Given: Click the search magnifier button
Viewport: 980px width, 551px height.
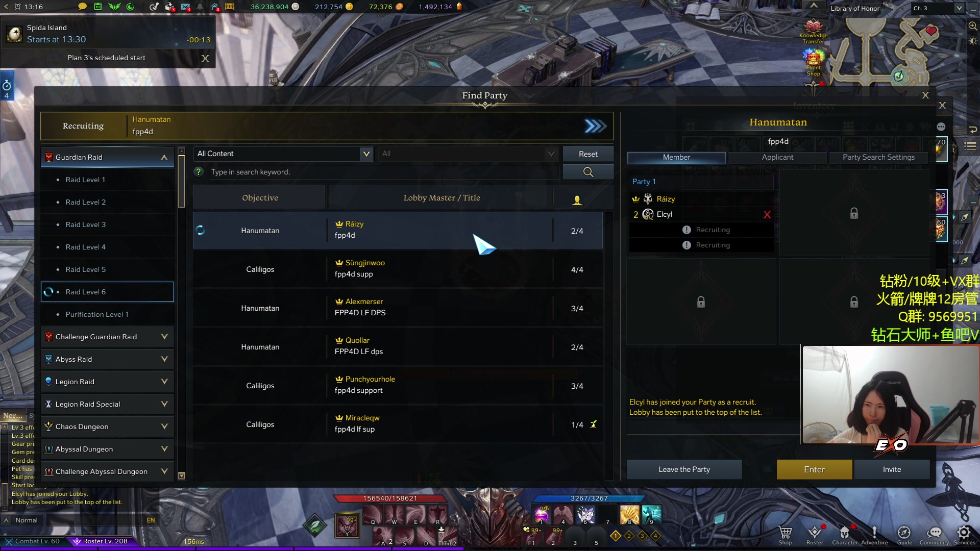Looking at the screenshot, I should point(588,172).
